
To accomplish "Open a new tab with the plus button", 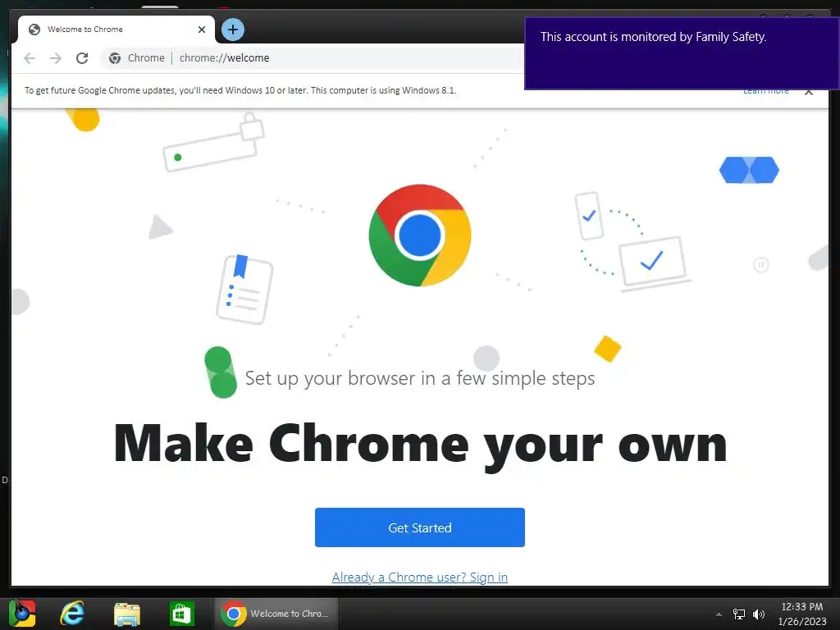I will [232, 30].
